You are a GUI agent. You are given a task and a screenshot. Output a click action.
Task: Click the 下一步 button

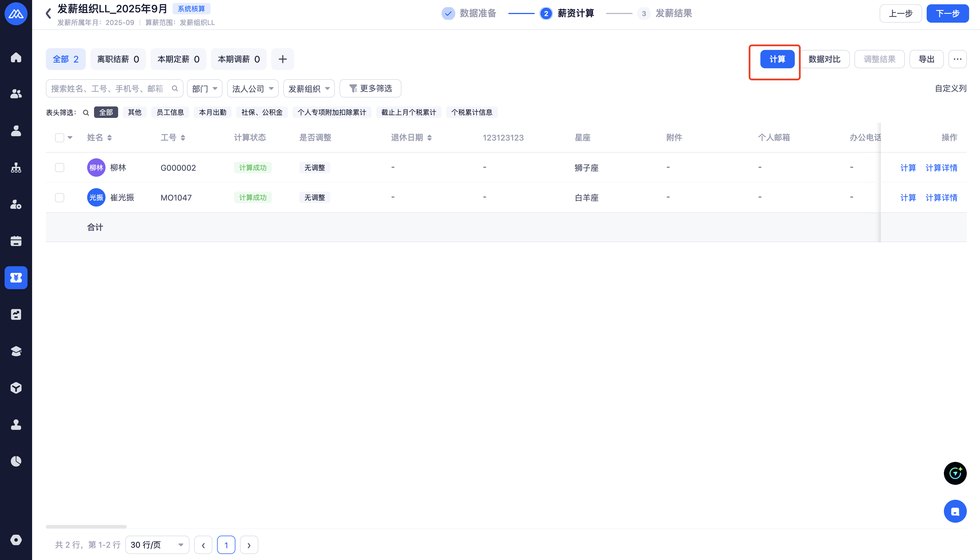(947, 14)
